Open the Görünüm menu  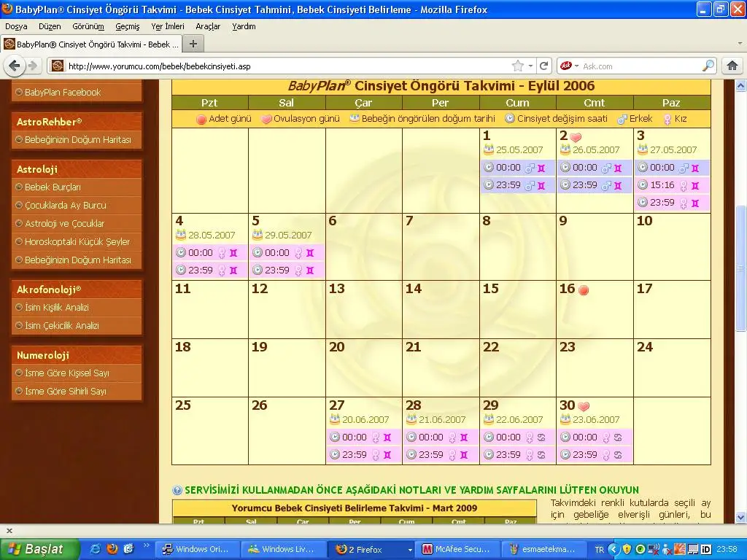click(x=88, y=26)
